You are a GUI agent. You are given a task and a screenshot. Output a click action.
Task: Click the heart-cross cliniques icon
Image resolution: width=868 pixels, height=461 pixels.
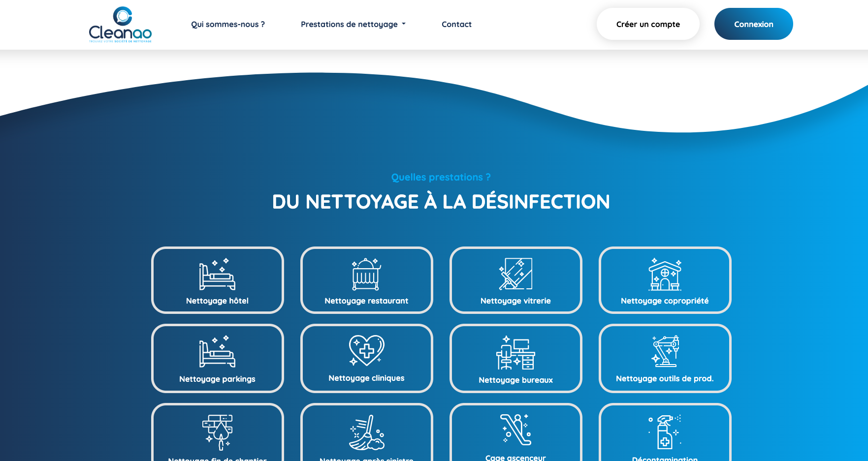pyautogui.click(x=366, y=350)
